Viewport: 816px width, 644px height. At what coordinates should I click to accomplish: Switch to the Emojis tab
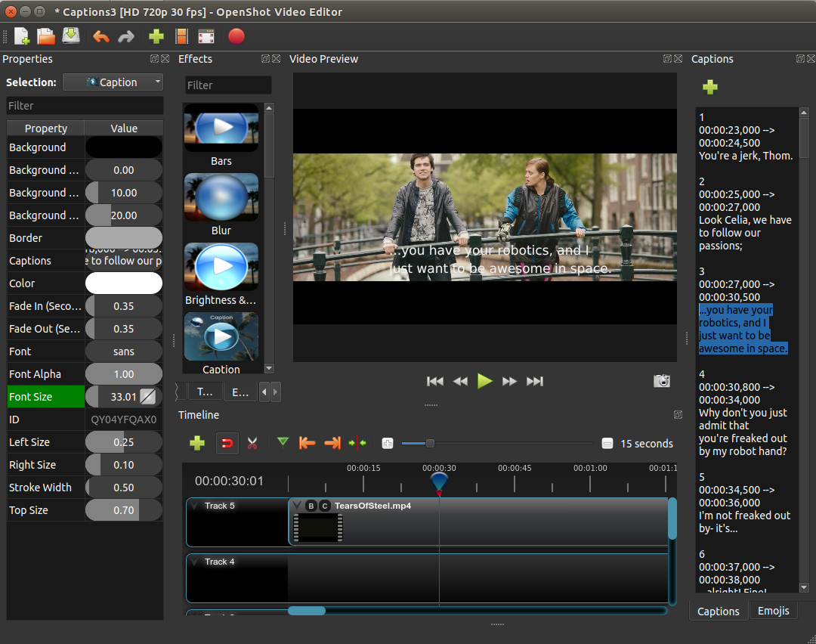coord(774,611)
